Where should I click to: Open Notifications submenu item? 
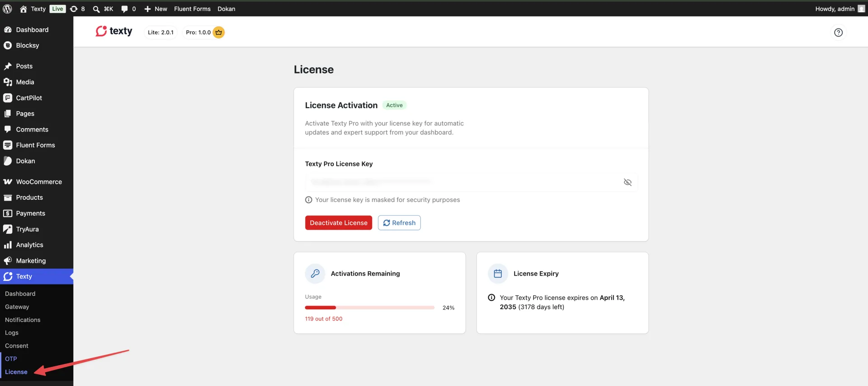point(23,320)
